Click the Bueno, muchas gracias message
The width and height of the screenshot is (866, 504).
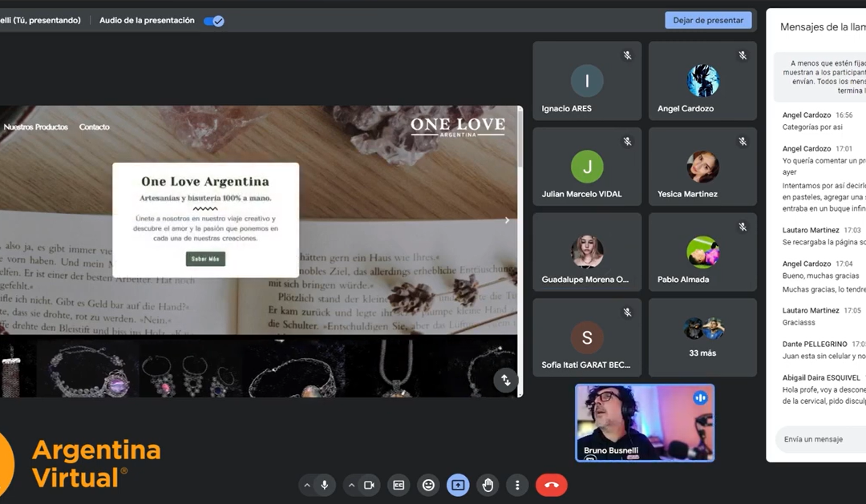pos(821,276)
